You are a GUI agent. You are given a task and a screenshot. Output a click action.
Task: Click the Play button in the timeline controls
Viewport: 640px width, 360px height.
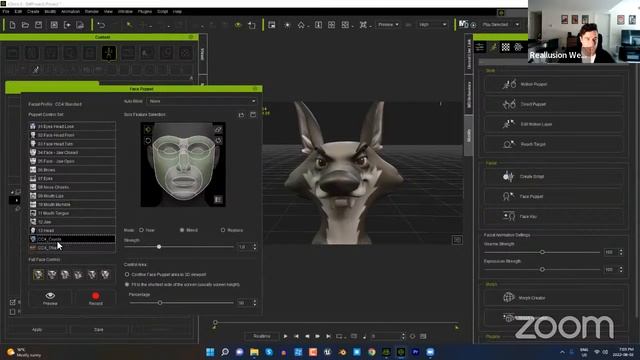tap(285, 336)
